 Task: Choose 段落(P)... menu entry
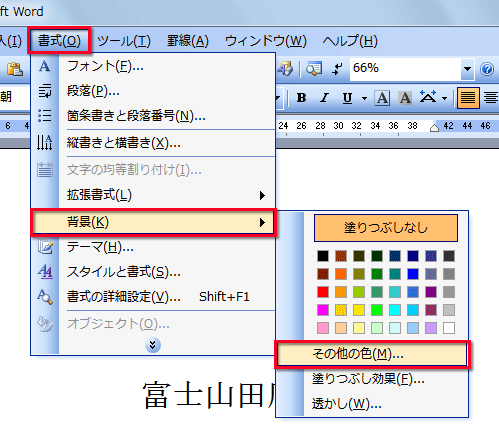[153, 91]
